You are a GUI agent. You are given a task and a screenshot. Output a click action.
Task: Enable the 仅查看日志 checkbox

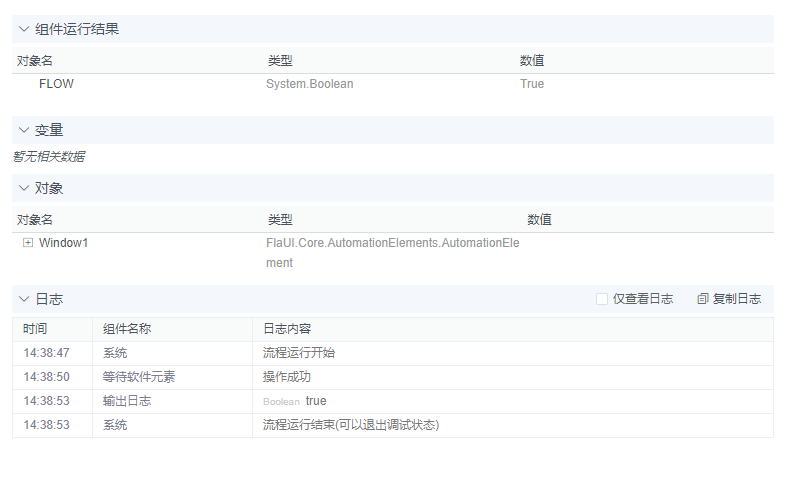tap(602, 299)
